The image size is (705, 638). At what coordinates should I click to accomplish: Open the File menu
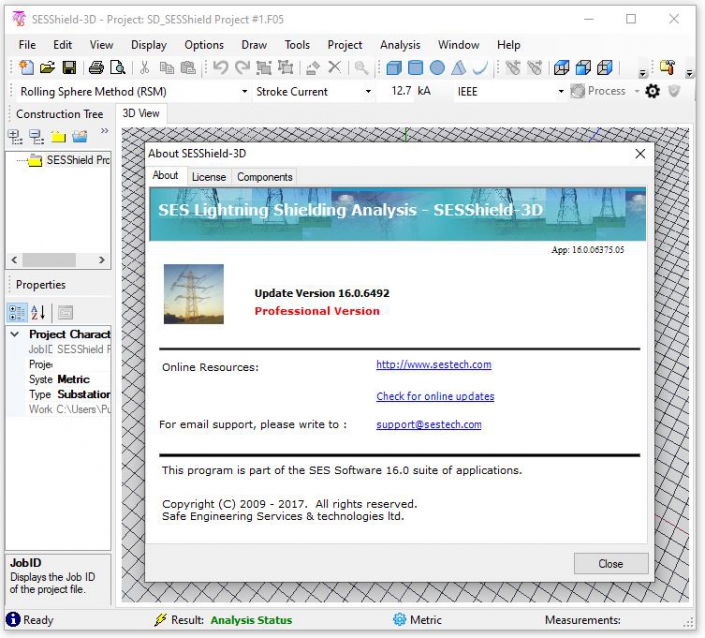pyautogui.click(x=27, y=45)
